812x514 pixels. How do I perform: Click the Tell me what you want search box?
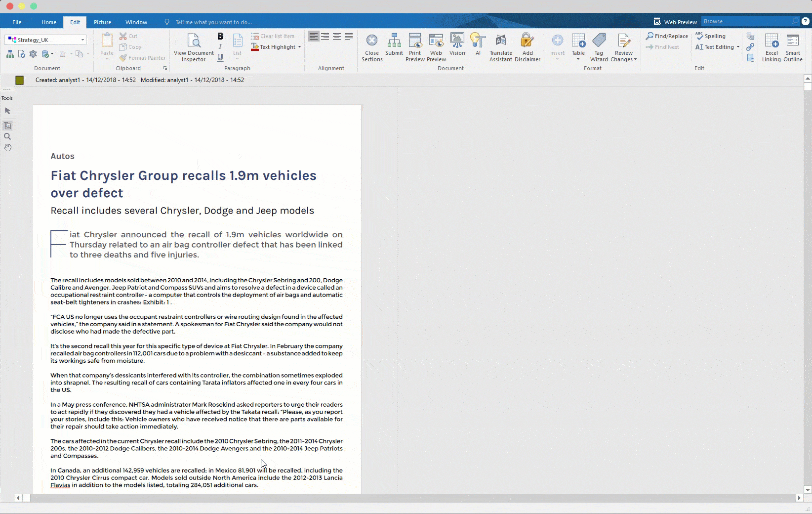[213, 22]
